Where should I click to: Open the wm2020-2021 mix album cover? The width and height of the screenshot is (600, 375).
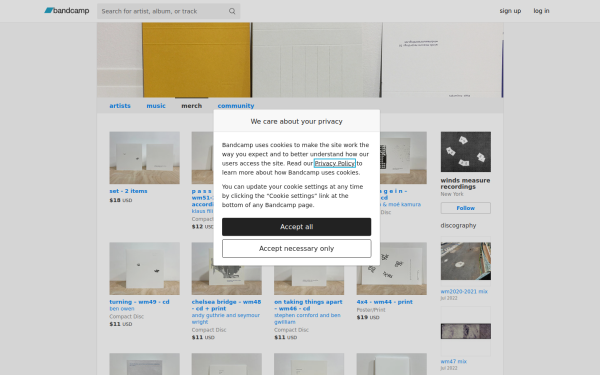coord(465,261)
